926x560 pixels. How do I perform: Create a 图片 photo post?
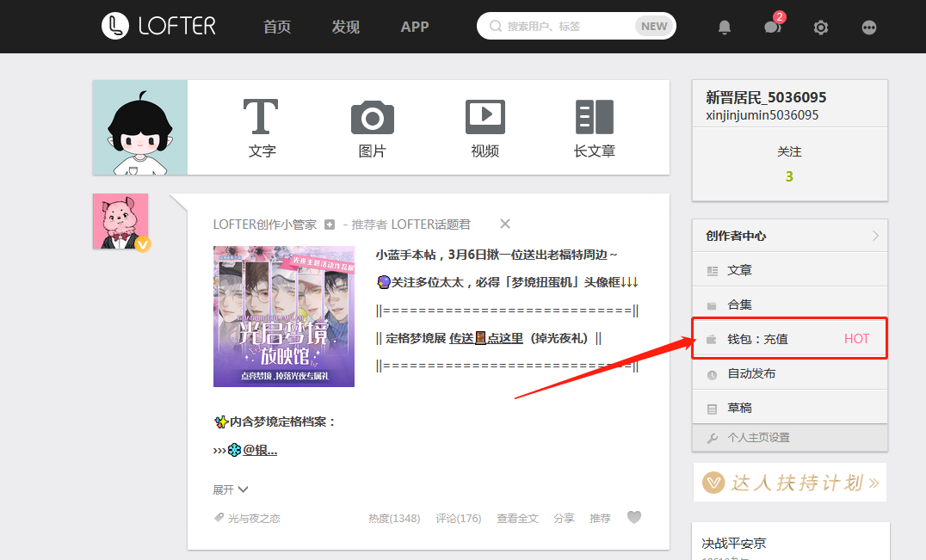(372, 128)
